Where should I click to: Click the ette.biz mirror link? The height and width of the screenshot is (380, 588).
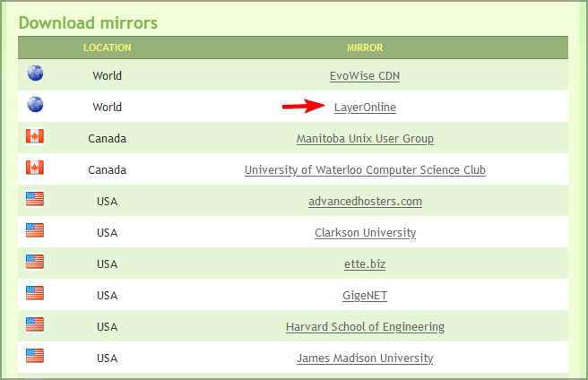[365, 264]
